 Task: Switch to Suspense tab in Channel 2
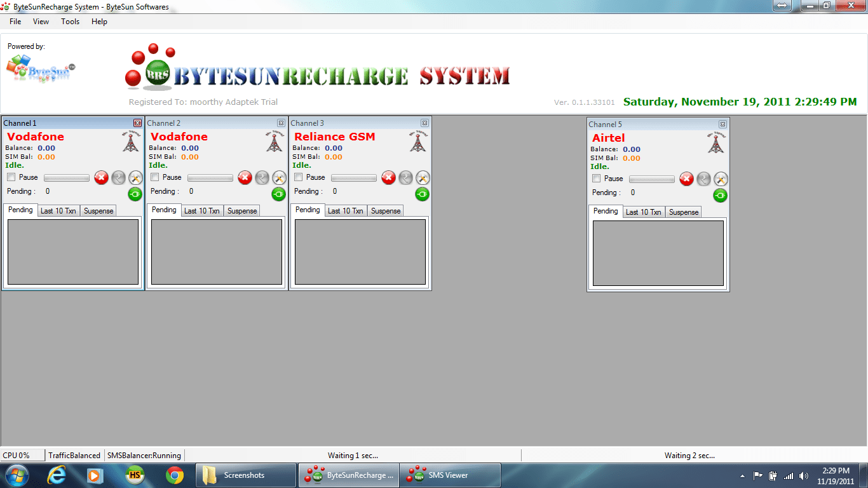point(242,211)
